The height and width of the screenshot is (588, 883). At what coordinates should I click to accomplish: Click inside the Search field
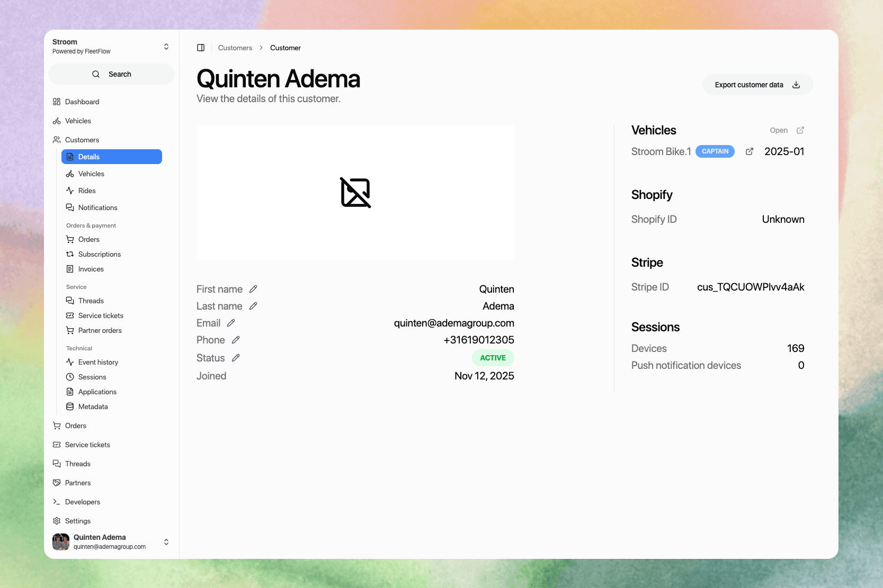[111, 74]
